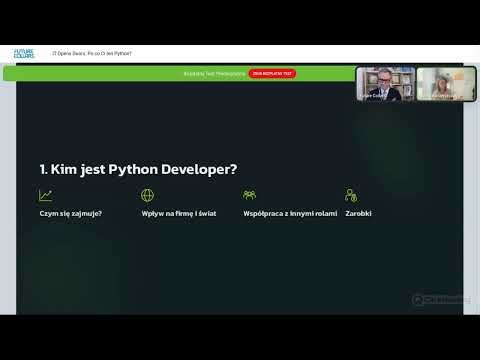Click the text 'Wpływ na firmę i świat'

coord(179,213)
